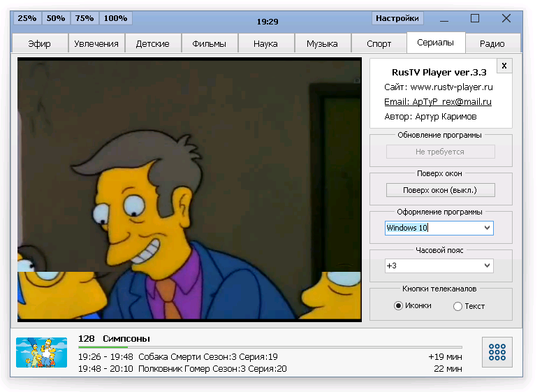Select the Наука tab
This screenshot has height=392, width=542.
coord(265,43)
